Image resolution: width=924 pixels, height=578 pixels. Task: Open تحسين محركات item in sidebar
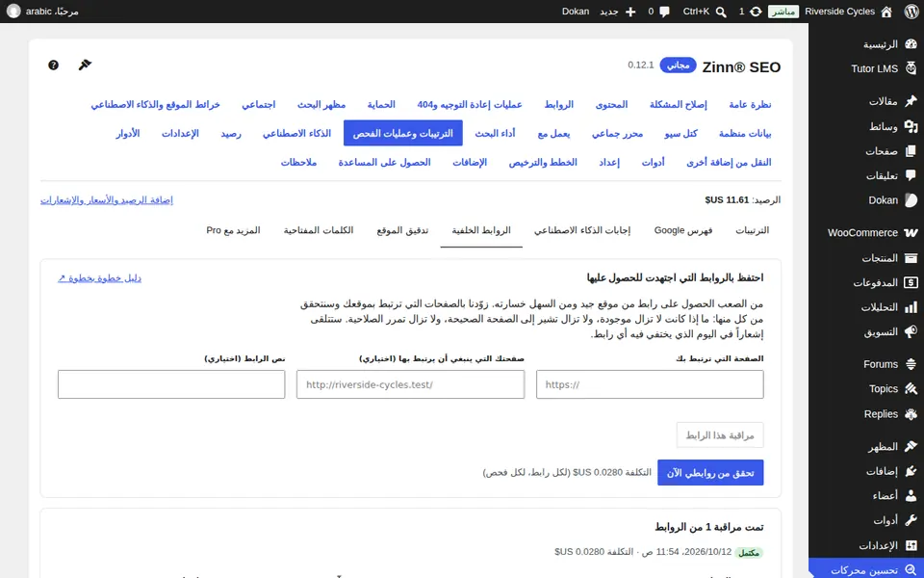coord(865,569)
